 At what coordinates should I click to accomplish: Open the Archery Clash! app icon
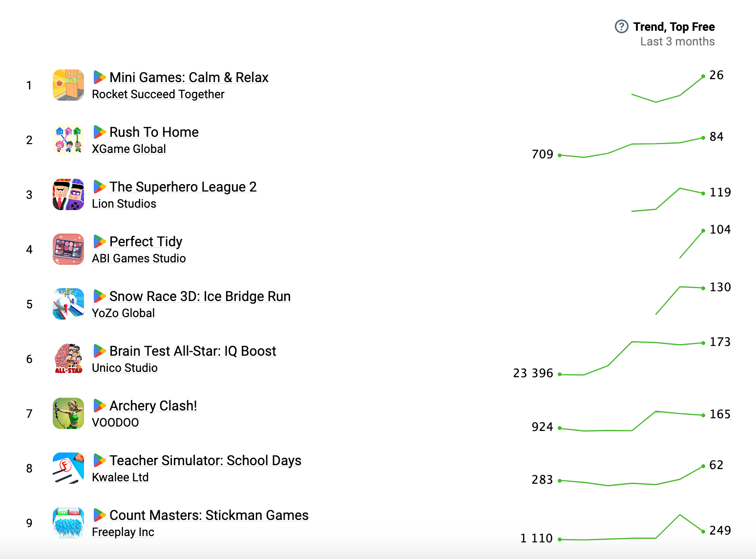[68, 413]
